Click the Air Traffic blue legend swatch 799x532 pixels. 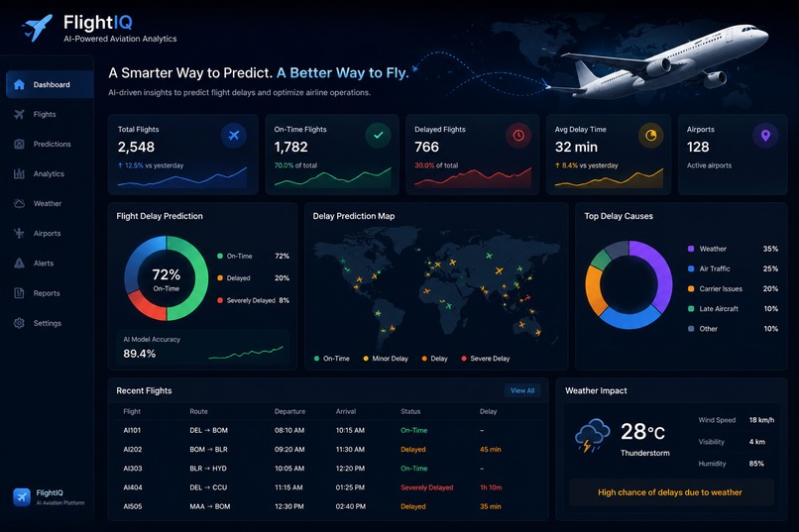pos(691,268)
